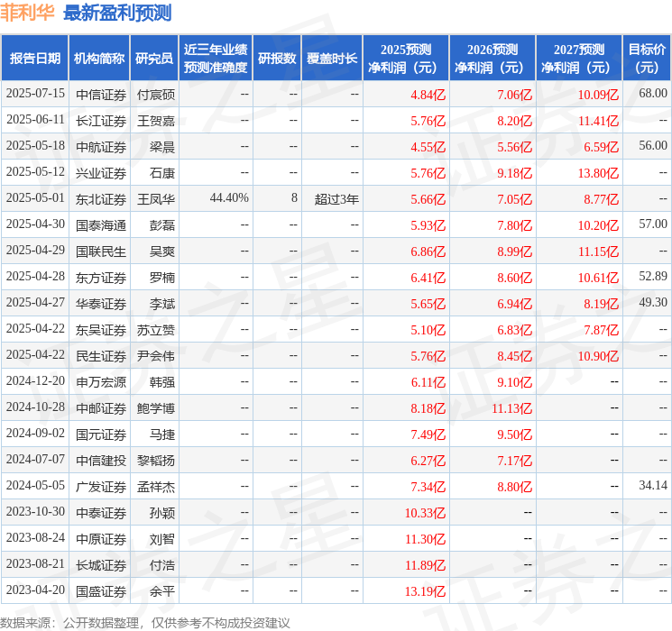The image size is (672, 631).
Task: Select analyst 付宸硕
Action: pyautogui.click(x=155, y=95)
